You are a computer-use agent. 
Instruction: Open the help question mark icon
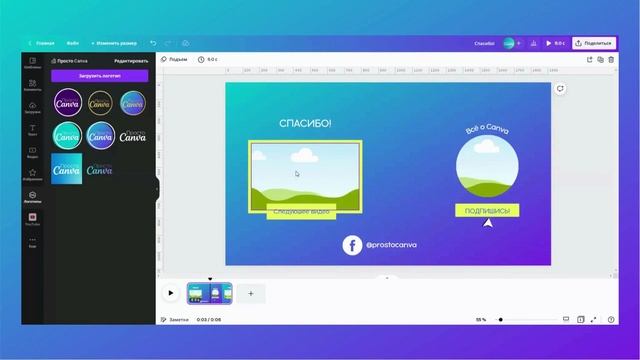(x=611, y=320)
